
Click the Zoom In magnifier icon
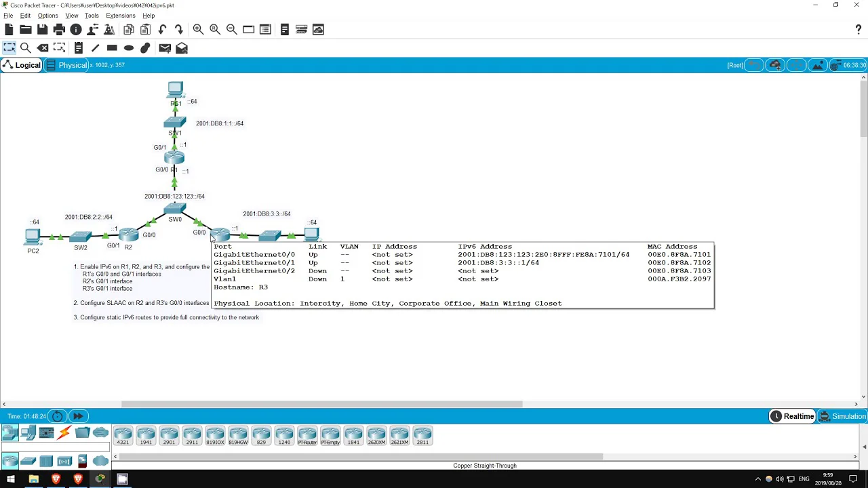198,29
